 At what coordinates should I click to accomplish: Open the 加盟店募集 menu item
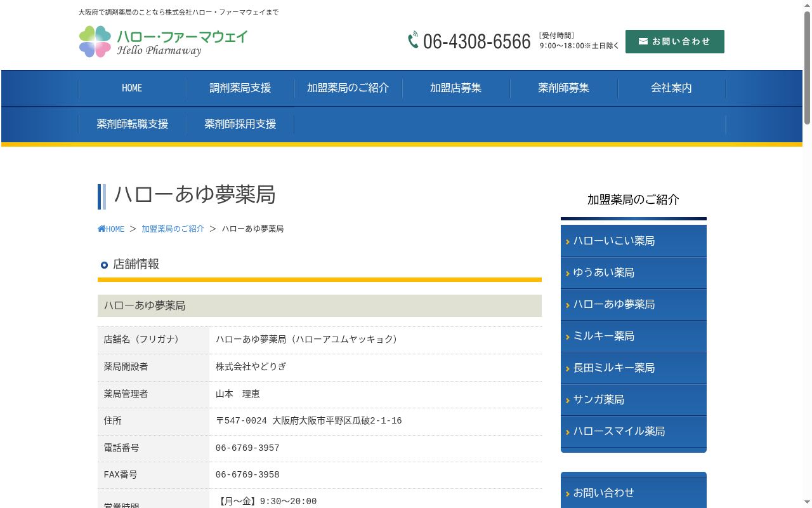(456, 88)
